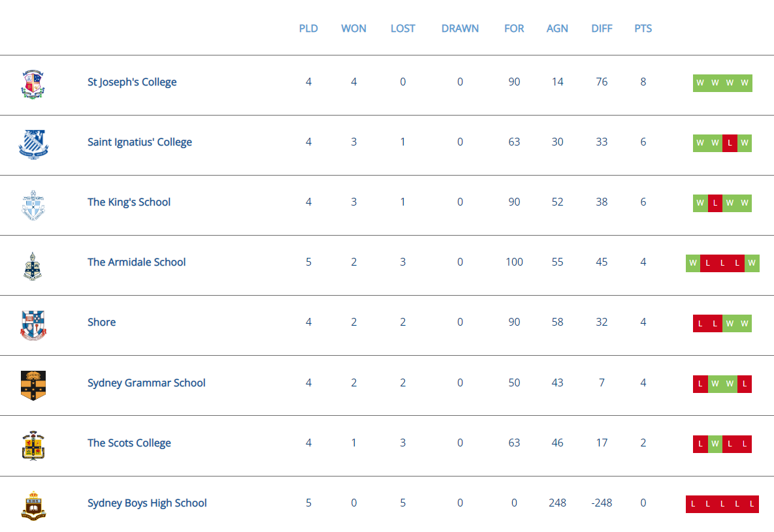This screenshot has width=774, height=532.
Task: Click the DIFF column header
Action: [602, 29]
